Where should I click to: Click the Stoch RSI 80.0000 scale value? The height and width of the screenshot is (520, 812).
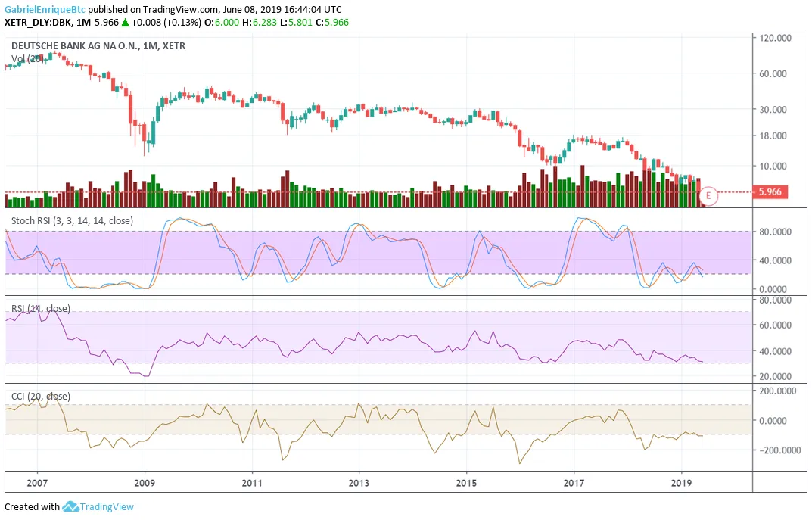[775, 232]
